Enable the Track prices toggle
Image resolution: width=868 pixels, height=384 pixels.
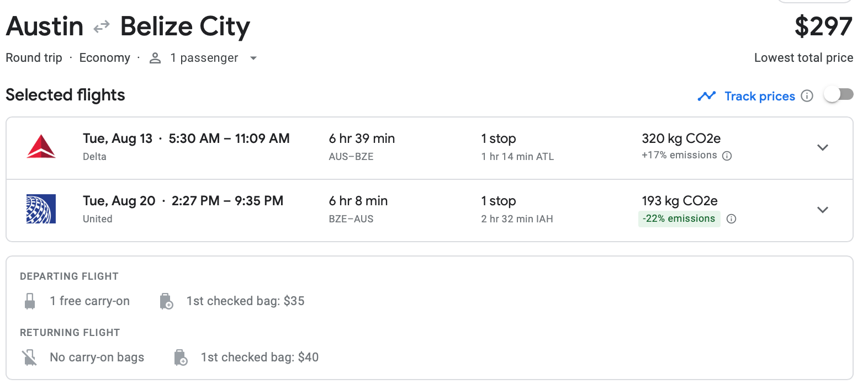tap(838, 95)
